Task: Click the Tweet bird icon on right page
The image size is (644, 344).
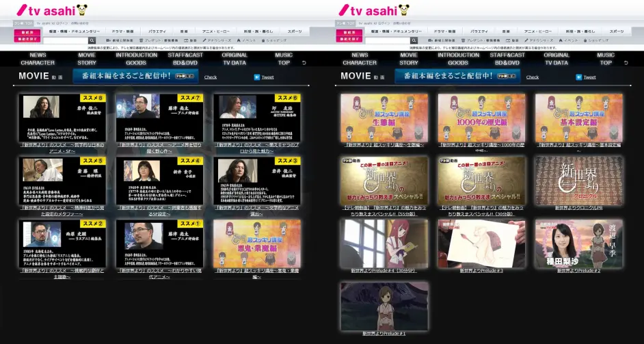Action: tap(578, 77)
